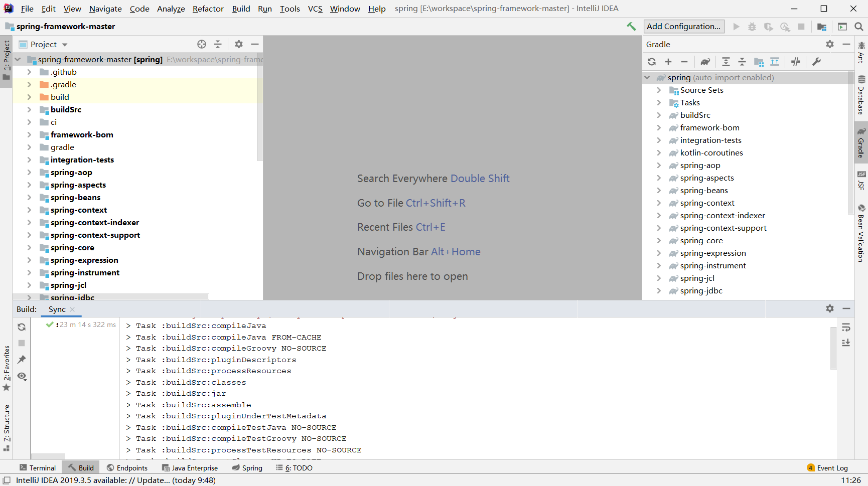868x486 pixels.
Task: Collapse all in Project panel
Action: 218,44
